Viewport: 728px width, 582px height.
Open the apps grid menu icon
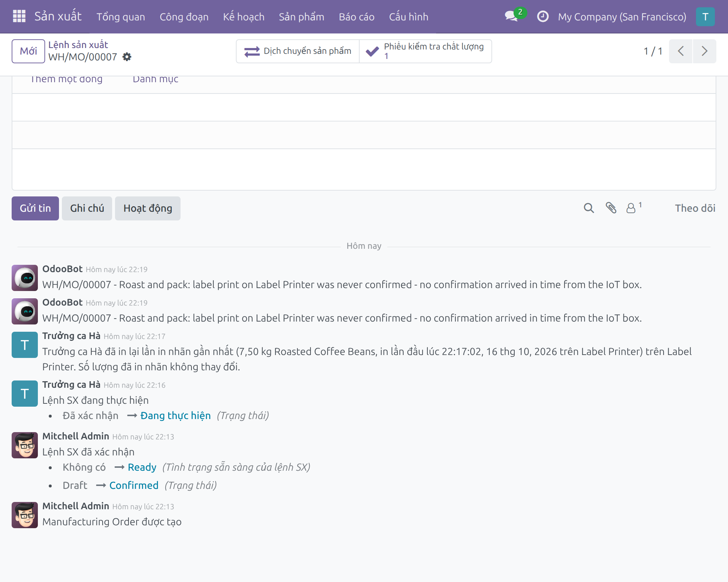pos(19,16)
